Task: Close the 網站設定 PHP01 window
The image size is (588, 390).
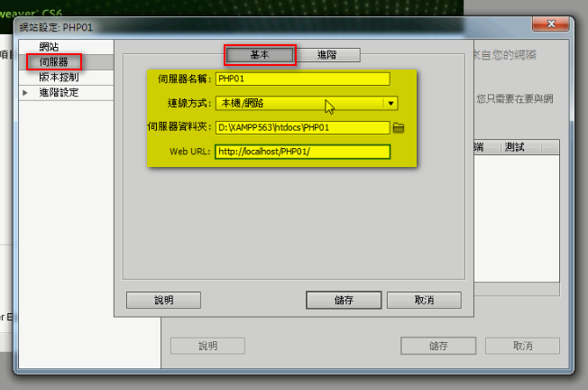Action: coord(551,24)
